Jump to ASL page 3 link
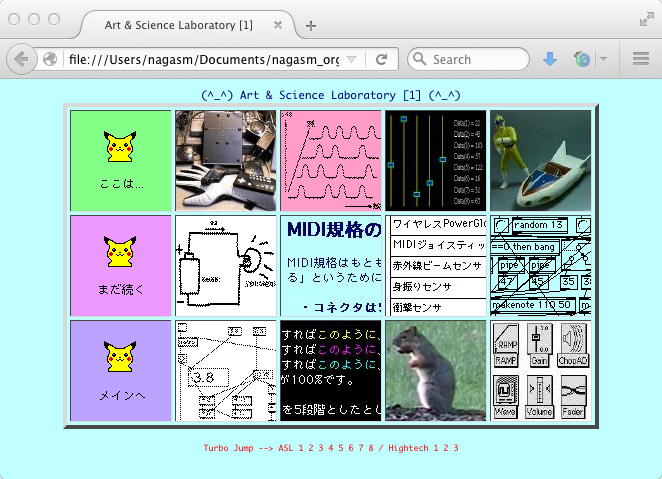Viewport: 662px width, 479px height. tap(321, 448)
